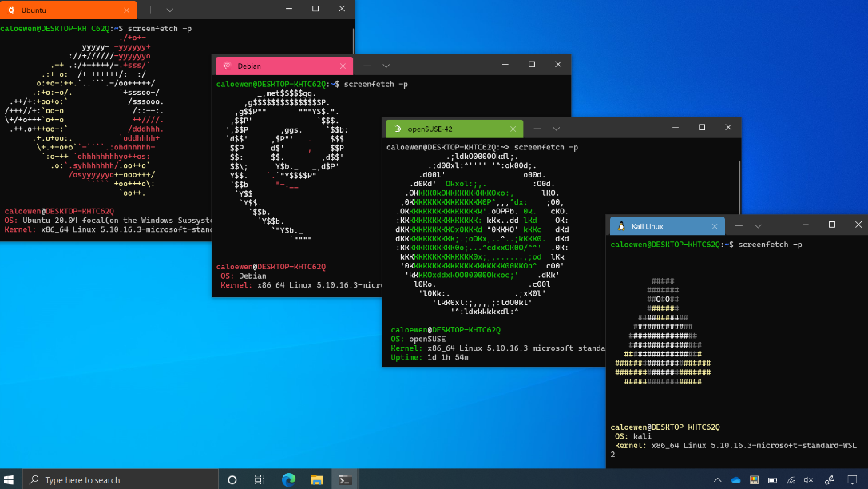Expand hidden icons in the system tray
This screenshot has width=868, height=489.
[x=717, y=479]
